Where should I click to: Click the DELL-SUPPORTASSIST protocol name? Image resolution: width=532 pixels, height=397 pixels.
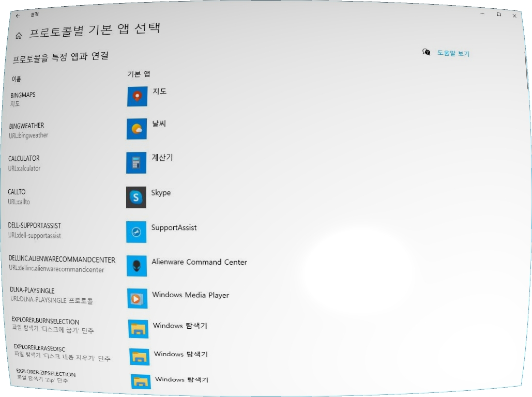pyautogui.click(x=35, y=226)
